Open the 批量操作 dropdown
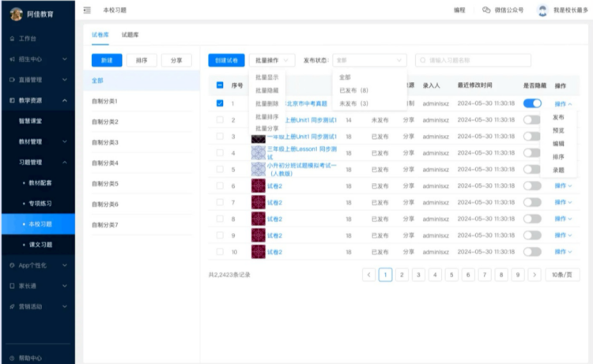Viewport: 593px width, 364px height. coord(272,61)
